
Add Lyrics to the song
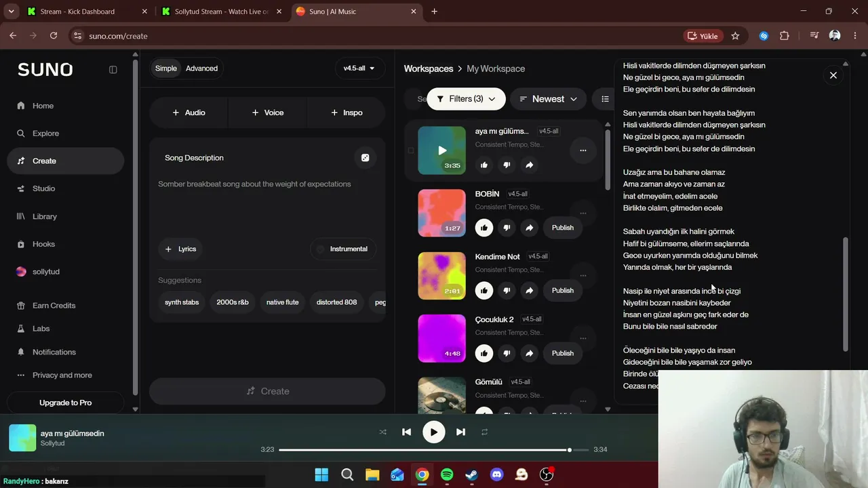[x=180, y=249]
